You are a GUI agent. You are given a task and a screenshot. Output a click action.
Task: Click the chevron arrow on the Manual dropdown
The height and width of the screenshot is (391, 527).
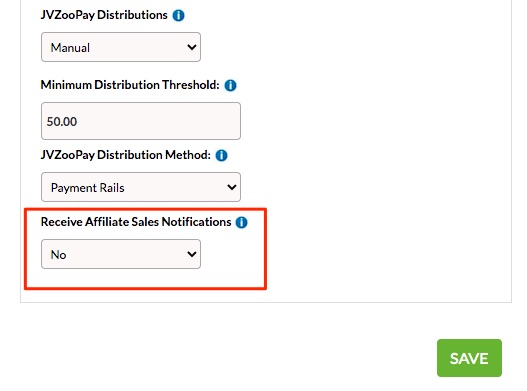tap(192, 47)
